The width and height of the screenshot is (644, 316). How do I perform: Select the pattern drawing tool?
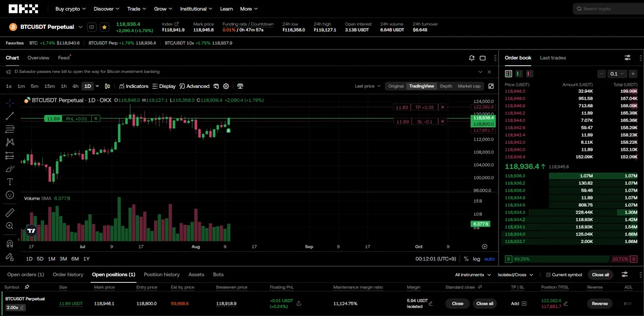click(10, 142)
